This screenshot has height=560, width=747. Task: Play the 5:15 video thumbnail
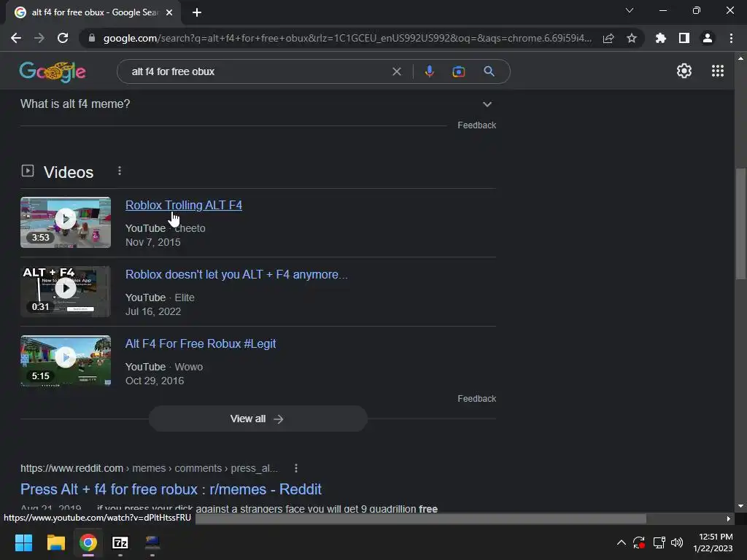point(66,360)
